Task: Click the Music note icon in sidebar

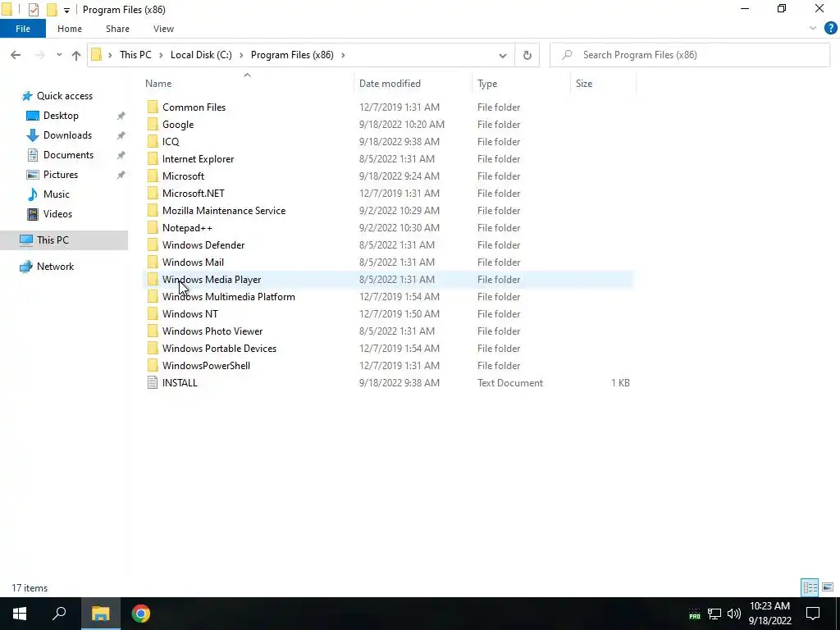Action: tap(33, 194)
